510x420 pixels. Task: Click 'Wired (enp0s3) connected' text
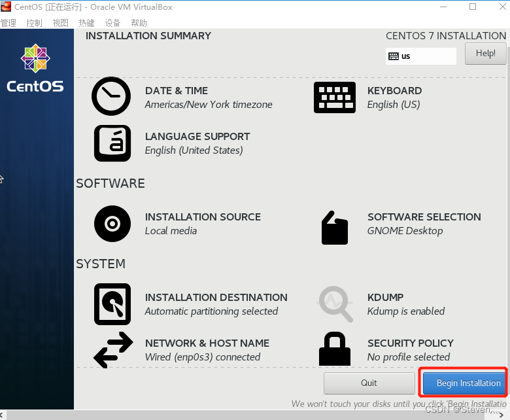coord(203,357)
